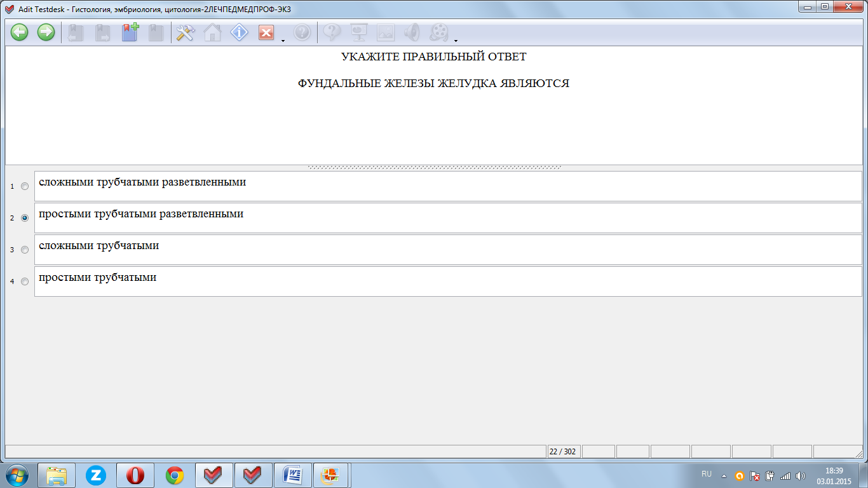Click answer text 'простыми трубчатыми разветвленными'

click(141, 214)
